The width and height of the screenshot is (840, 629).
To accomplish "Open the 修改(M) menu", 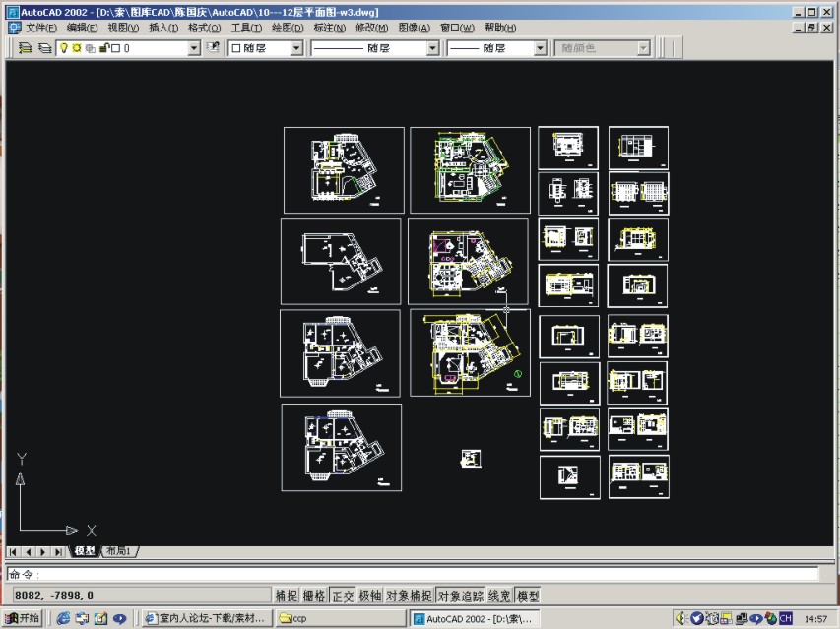I will pyautogui.click(x=372, y=28).
